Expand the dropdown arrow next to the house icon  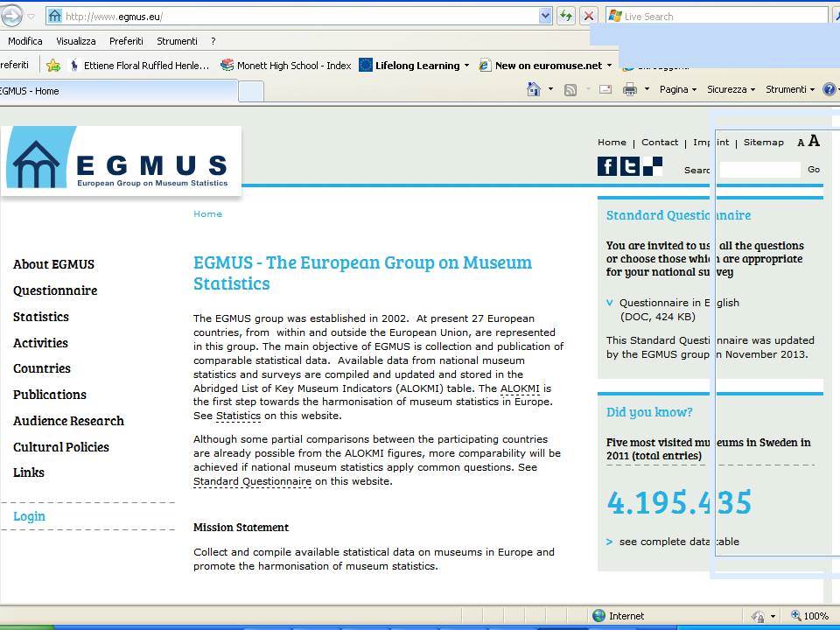tap(550, 89)
